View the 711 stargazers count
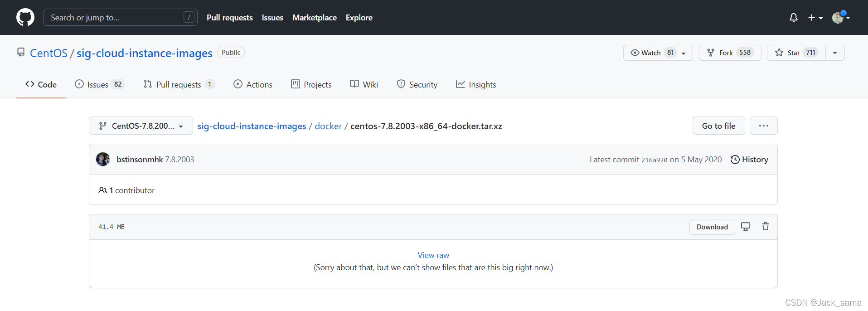 coord(810,53)
